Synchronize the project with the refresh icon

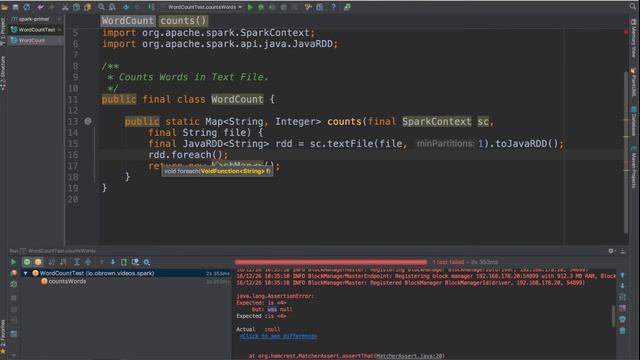[27, 7]
